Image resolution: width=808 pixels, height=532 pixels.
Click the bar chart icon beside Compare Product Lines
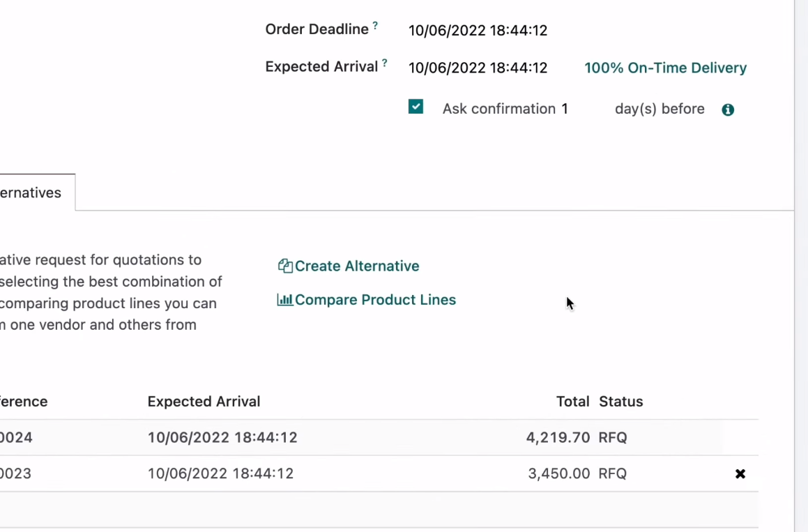pos(284,300)
